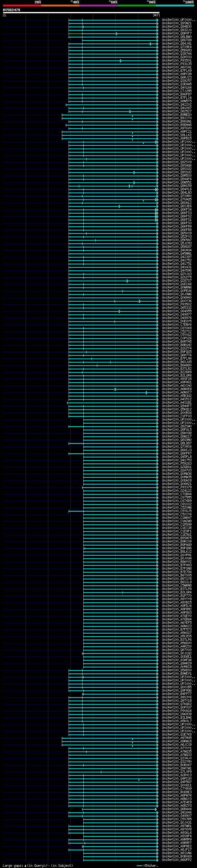Select the UniRef100_A8N5T5 label
This screenshot has width=197, height=868.
tap(177, 101)
